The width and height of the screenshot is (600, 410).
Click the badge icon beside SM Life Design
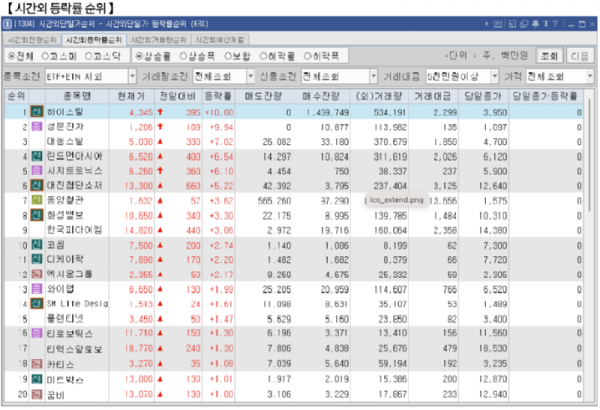point(37,304)
